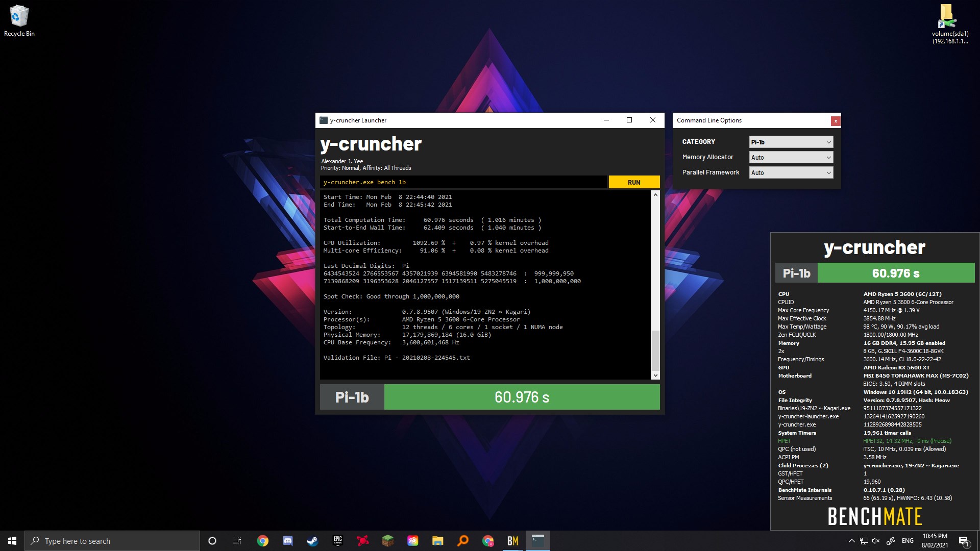Click the Priority: Normal, Affinity: All Threads text
980x551 pixels.
tap(366, 168)
